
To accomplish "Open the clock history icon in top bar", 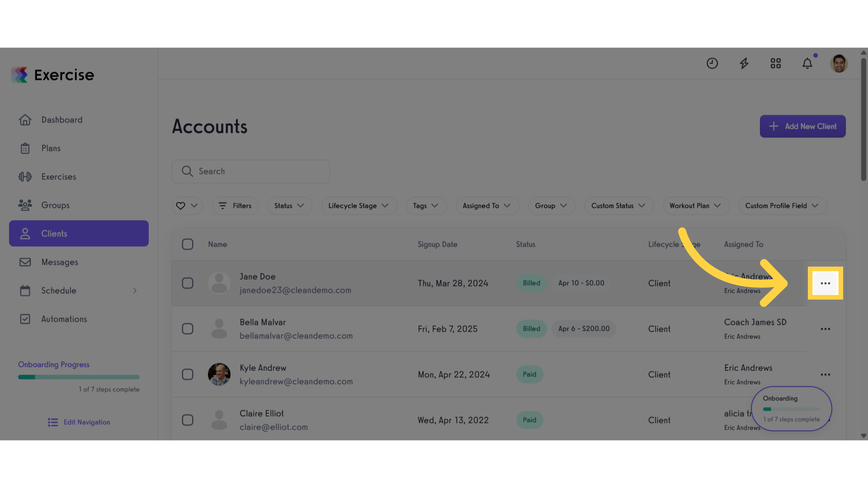I will [x=712, y=63].
